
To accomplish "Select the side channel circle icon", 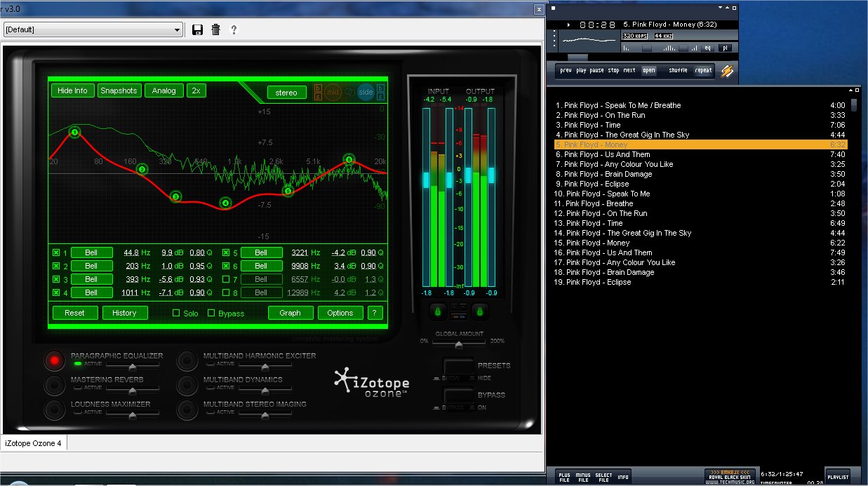I will click(x=366, y=92).
